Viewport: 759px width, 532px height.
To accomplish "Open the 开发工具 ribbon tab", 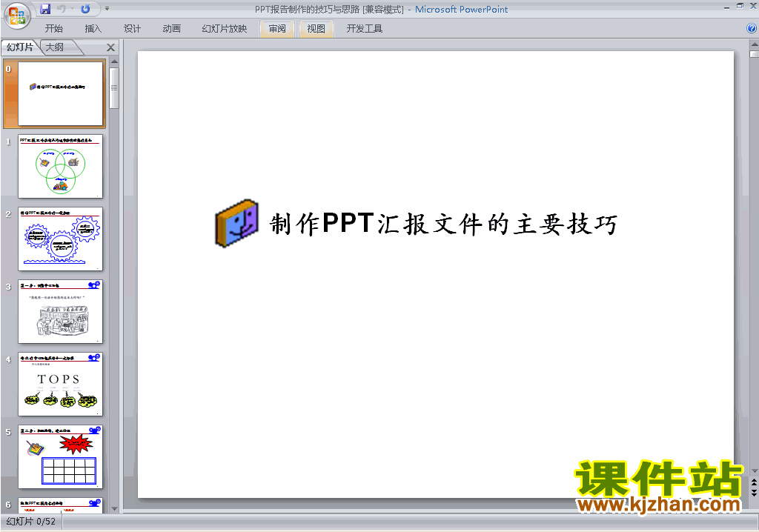I will 365,29.
